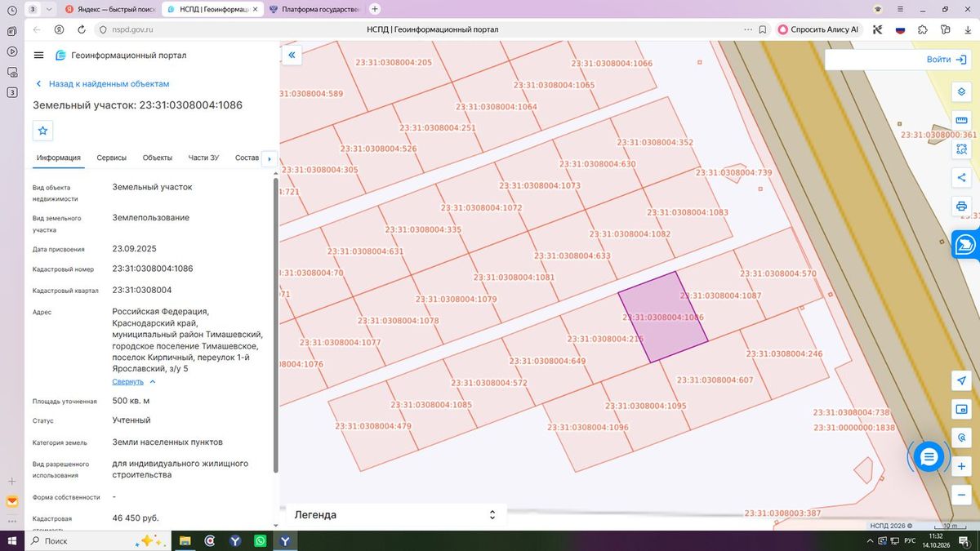Collapse the side panel with double chevron
Screen dimensions: 980x551
click(292, 56)
